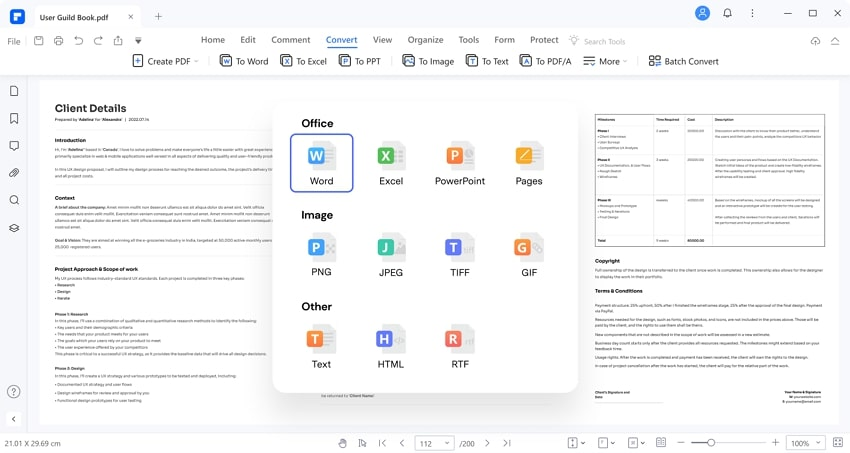Choose RTF output format
The height and width of the screenshot is (453, 850).
[460, 347]
